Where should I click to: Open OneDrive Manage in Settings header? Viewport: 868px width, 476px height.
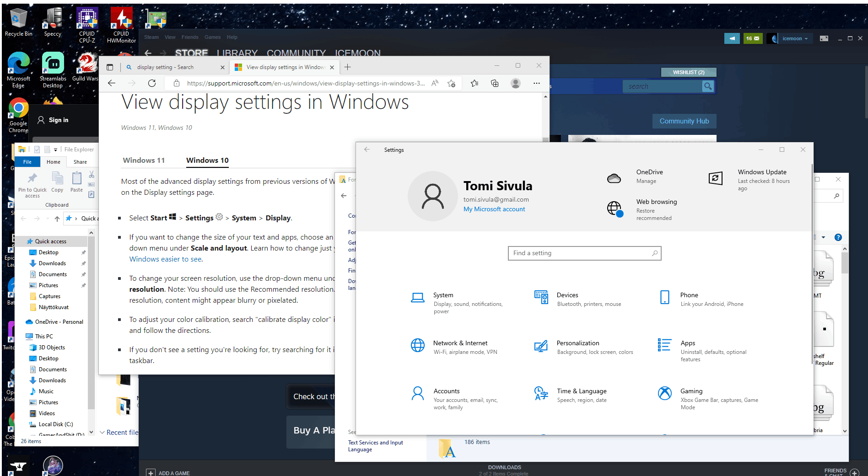pyautogui.click(x=635, y=176)
